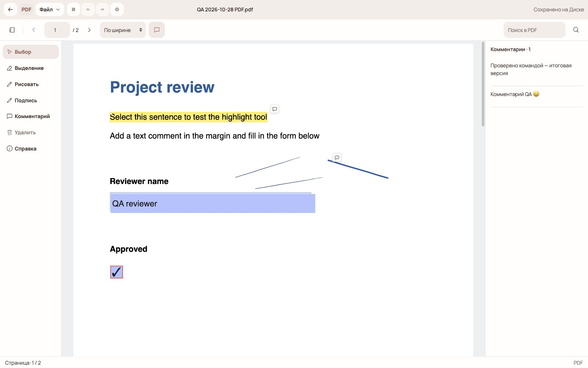Toggle the comments panel button
The height and width of the screenshot is (368, 588).
pyautogui.click(x=157, y=30)
